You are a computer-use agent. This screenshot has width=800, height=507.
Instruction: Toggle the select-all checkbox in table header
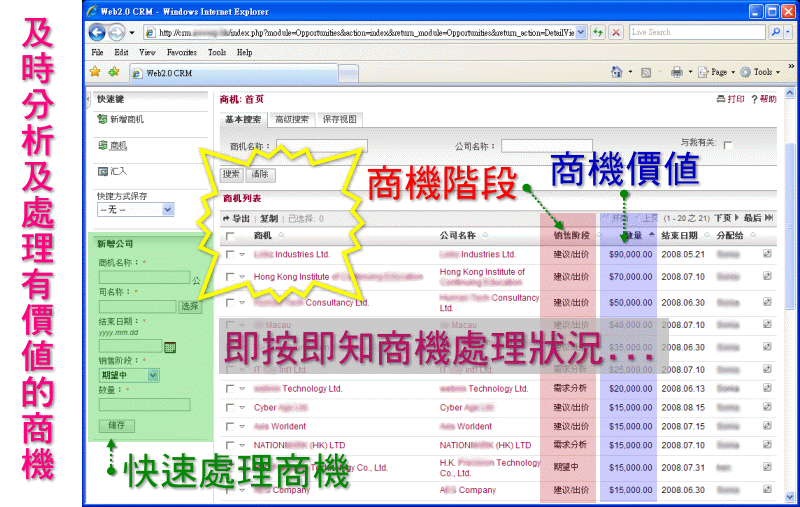230,236
